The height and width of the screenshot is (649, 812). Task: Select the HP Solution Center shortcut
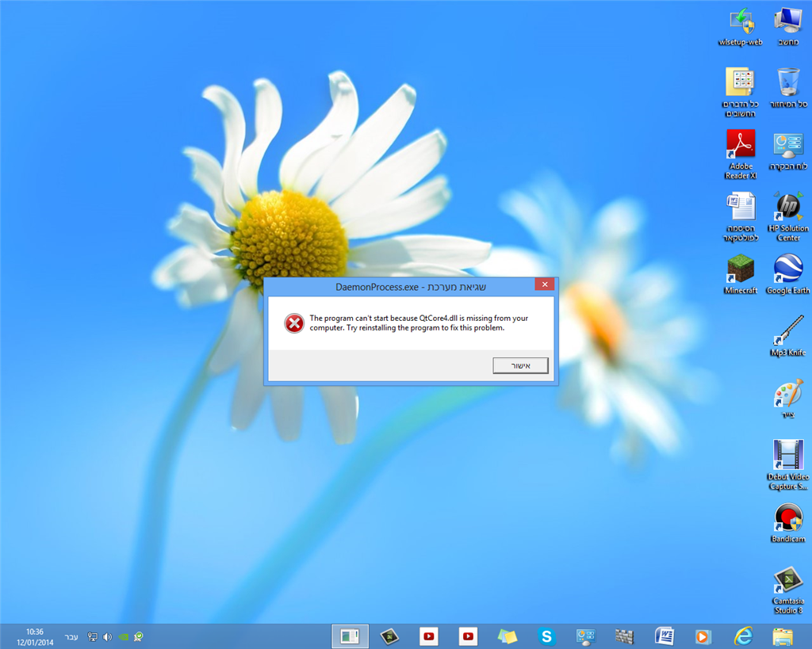click(x=788, y=217)
